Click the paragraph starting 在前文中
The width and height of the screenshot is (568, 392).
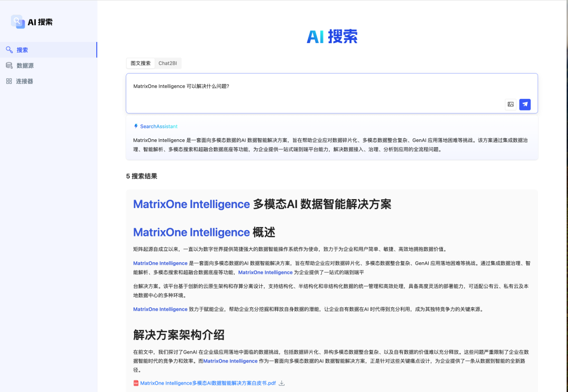[x=331, y=361]
